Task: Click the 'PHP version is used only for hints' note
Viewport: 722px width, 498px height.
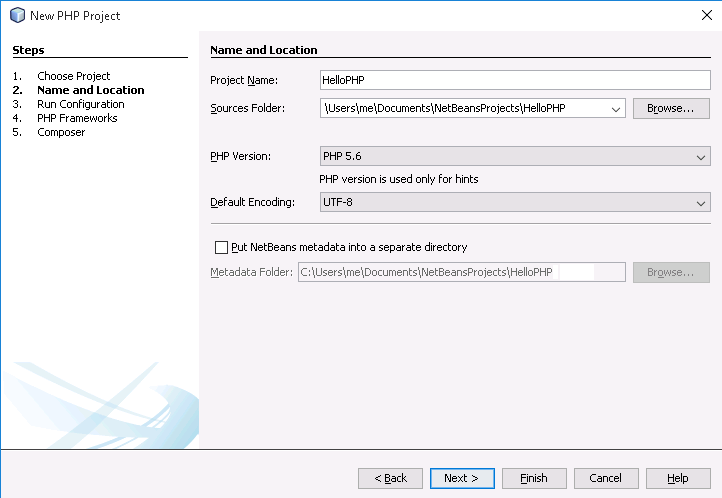Action: 399,179
